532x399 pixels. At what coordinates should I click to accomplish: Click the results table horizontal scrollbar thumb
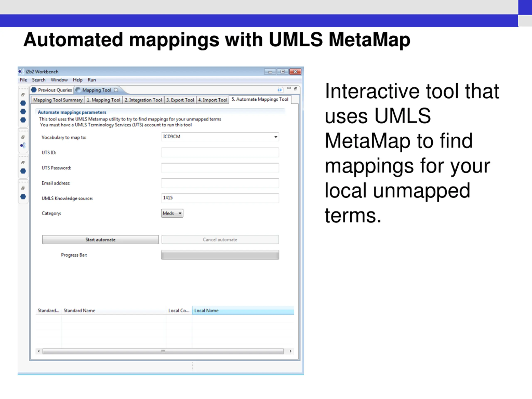click(163, 351)
